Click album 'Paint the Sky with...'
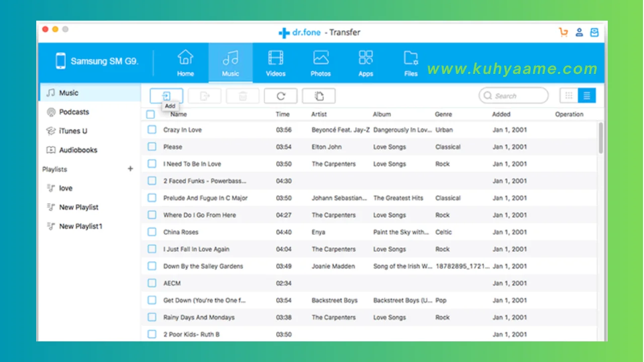 401,232
